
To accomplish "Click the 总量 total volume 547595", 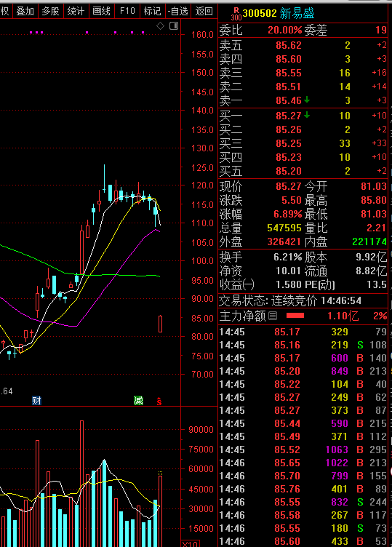I will (x=284, y=228).
